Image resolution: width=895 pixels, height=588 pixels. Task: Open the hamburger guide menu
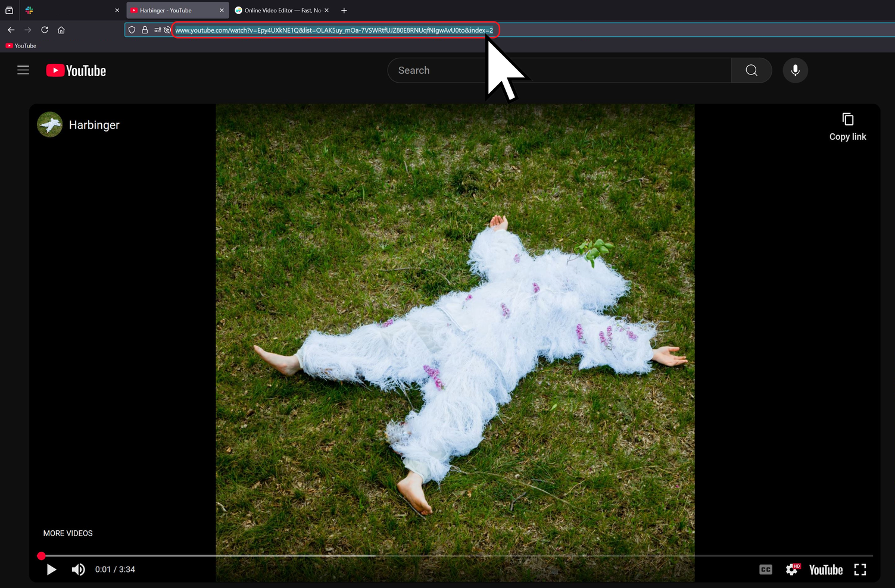click(23, 70)
